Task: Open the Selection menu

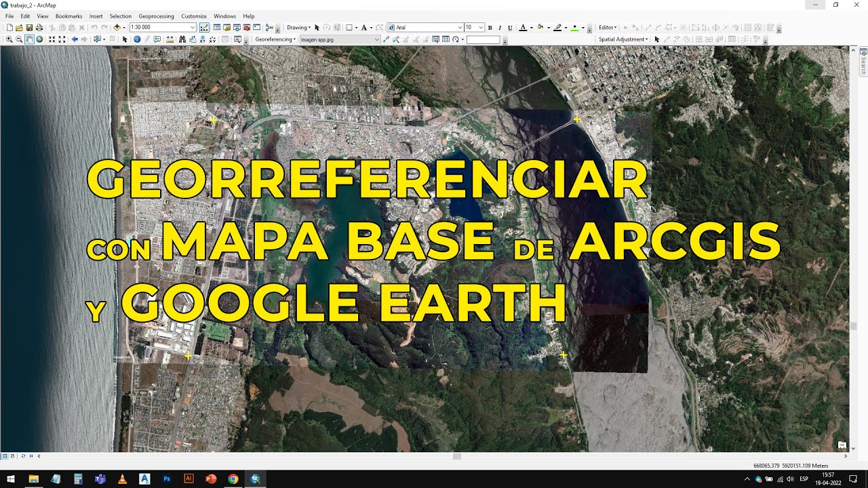Action: 121,16
